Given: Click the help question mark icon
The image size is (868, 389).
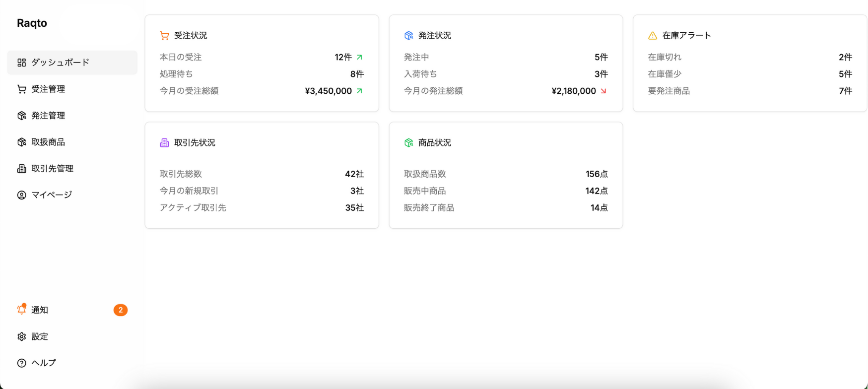Looking at the screenshot, I should click(21, 363).
